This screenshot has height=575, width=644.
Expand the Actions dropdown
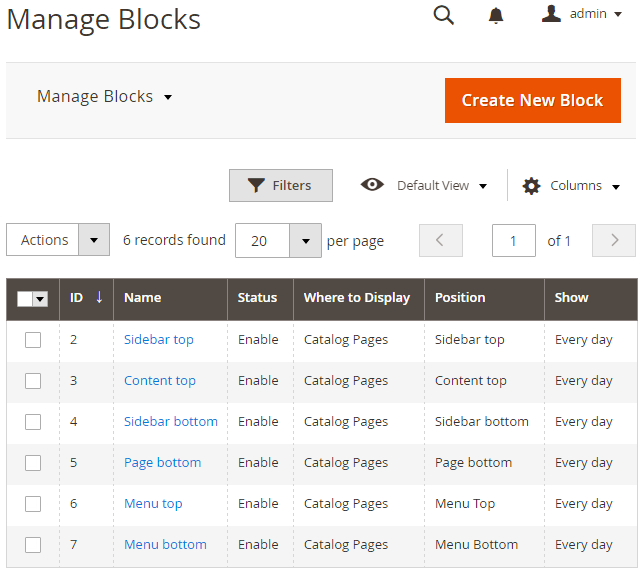point(94,240)
